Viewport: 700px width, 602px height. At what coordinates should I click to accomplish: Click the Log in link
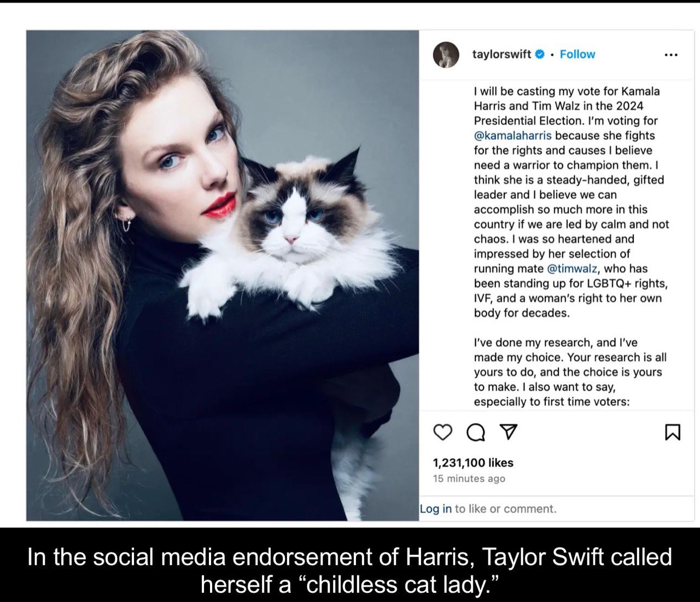436,509
